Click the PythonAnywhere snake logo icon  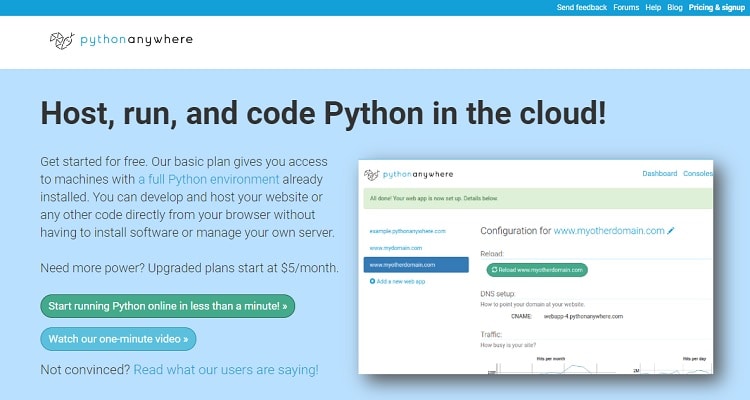[62, 40]
